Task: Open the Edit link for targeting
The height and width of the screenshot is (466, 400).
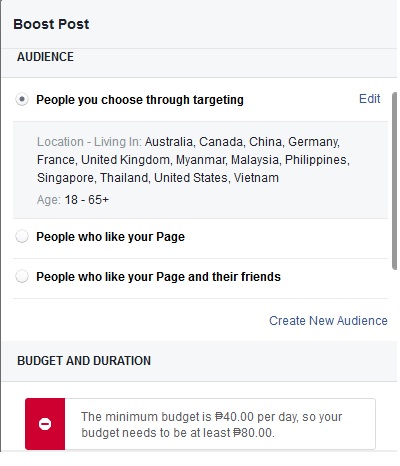Action: click(x=369, y=99)
